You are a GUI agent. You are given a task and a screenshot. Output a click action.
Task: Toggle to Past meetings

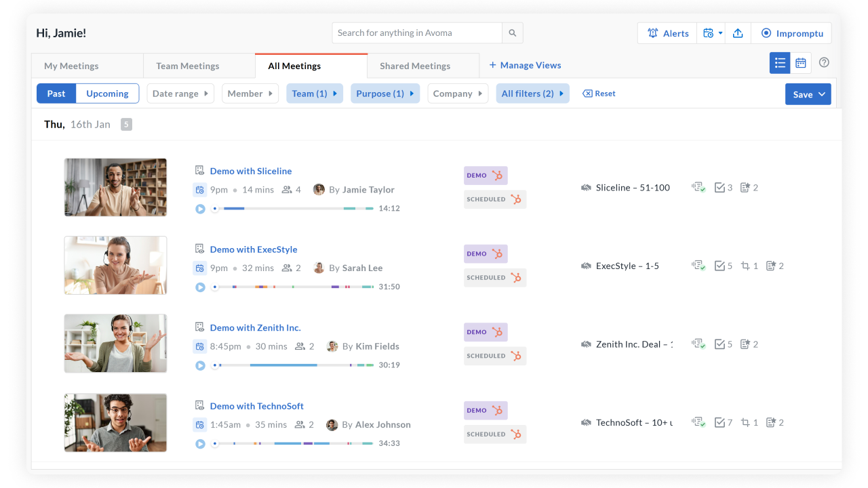tap(56, 94)
